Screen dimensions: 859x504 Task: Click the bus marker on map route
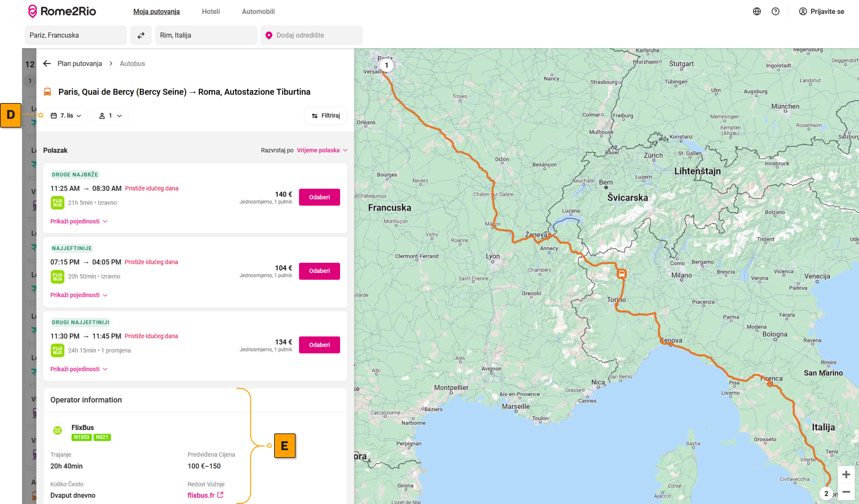tap(621, 274)
